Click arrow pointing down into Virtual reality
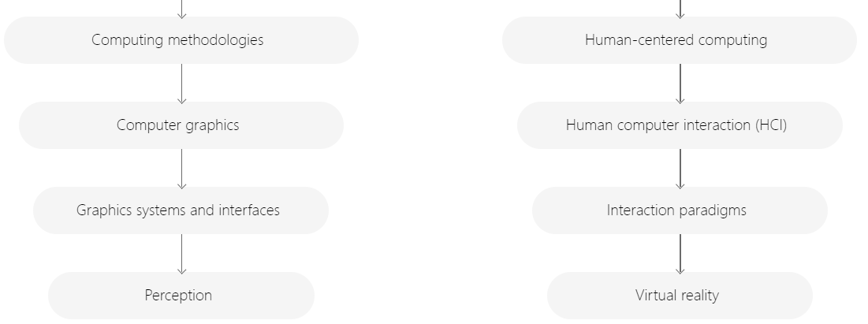868x324 pixels. pos(680,254)
